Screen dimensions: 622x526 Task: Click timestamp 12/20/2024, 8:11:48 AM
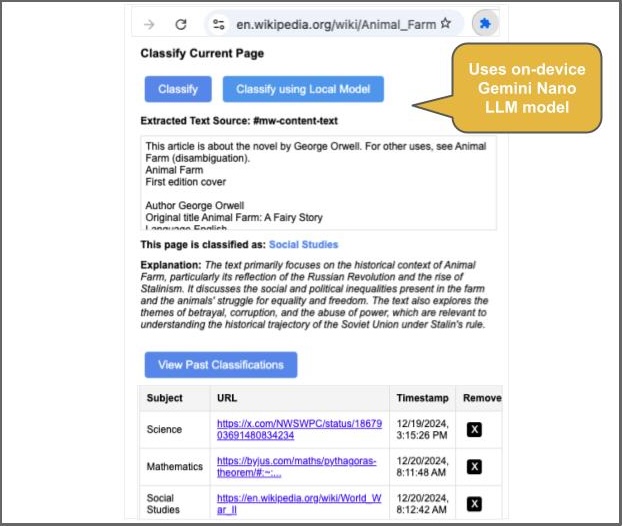pos(422,466)
